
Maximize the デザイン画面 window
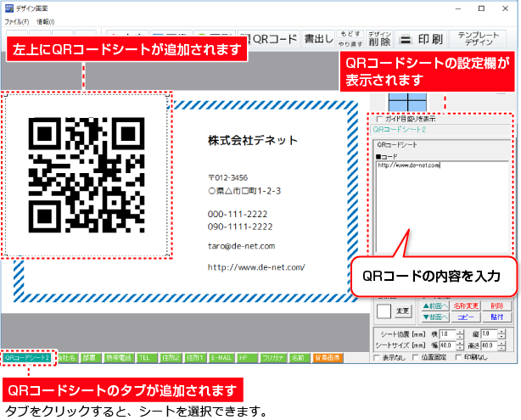click(481, 8)
